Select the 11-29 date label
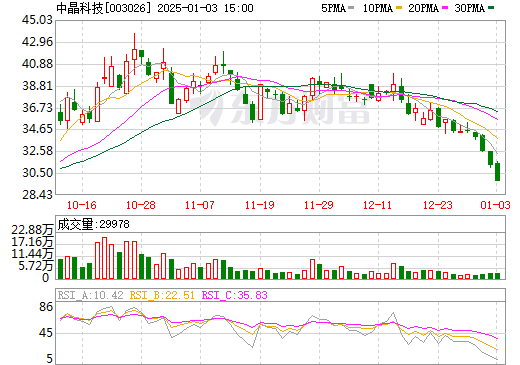The height and width of the screenshot is (365, 520). tap(319, 205)
